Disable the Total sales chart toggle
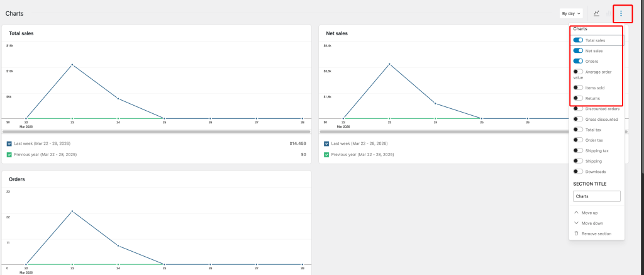The image size is (644, 275). (578, 40)
